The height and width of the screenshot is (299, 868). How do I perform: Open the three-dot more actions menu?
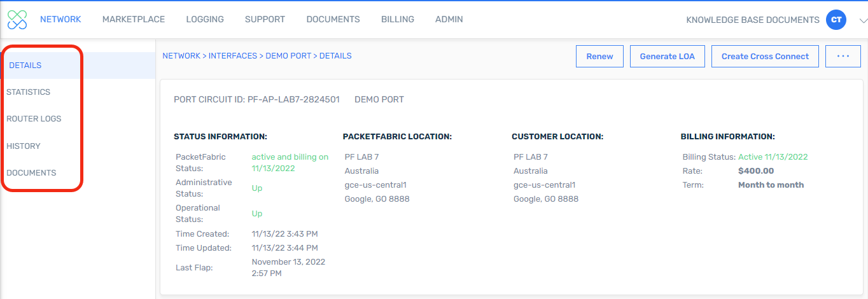point(843,56)
